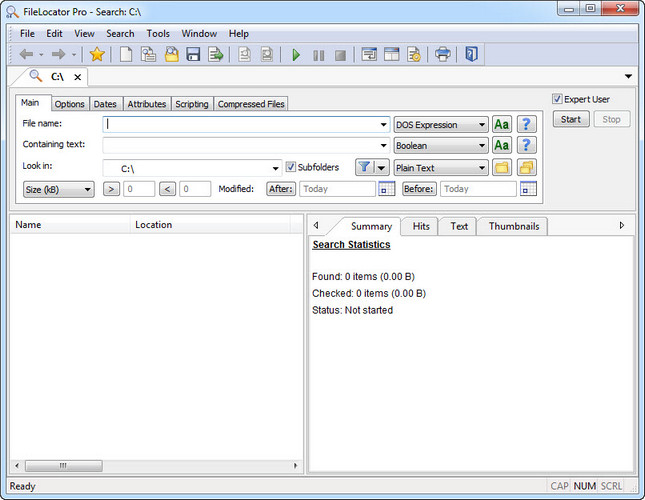Toggle the Subfolders checkbox
The height and width of the screenshot is (500, 645).
point(291,168)
